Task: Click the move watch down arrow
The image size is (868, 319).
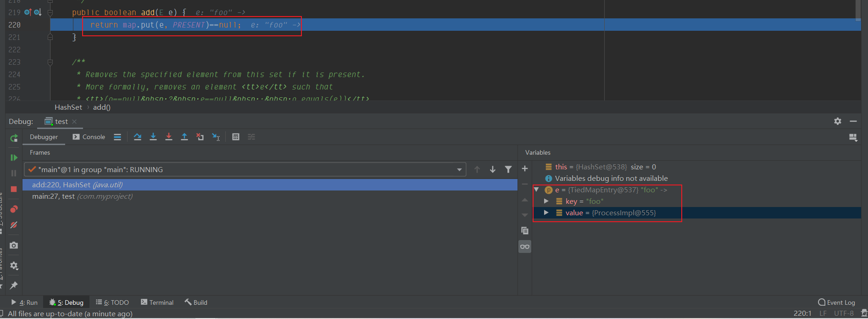Action: [x=525, y=215]
